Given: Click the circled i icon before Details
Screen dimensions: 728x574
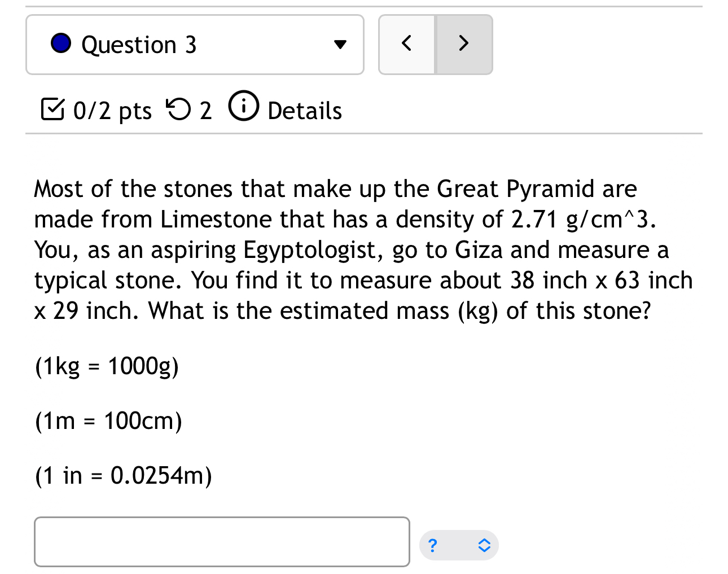Looking at the screenshot, I should 243,105.
